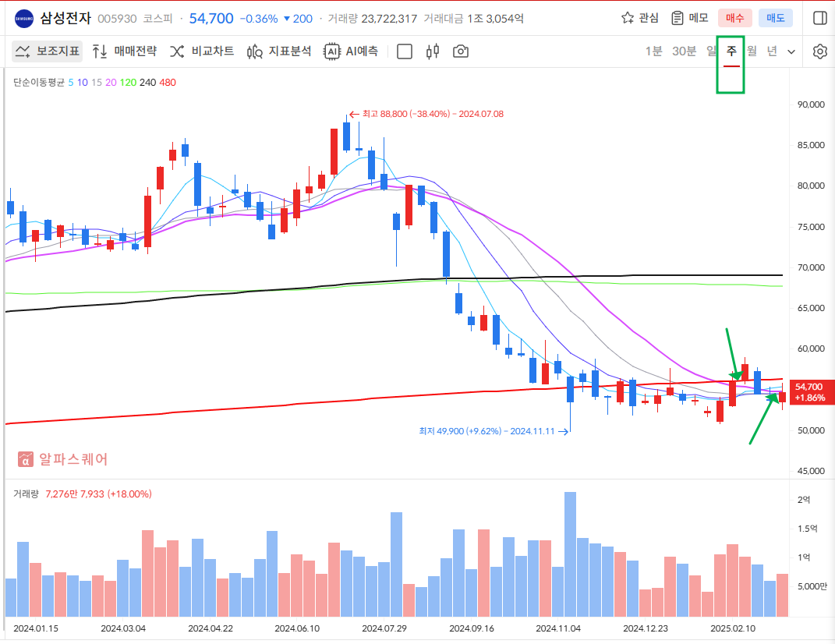Click the 70,000 price axis label
The height and width of the screenshot is (644, 835).
(811, 268)
